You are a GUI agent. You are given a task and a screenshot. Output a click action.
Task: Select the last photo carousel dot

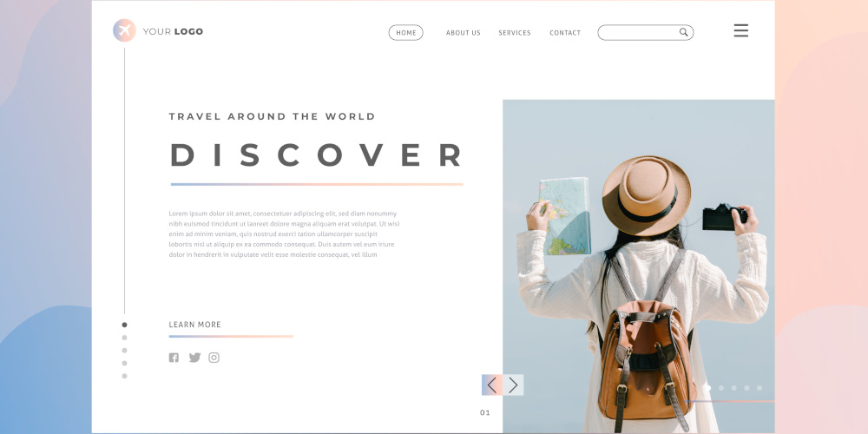(x=759, y=388)
